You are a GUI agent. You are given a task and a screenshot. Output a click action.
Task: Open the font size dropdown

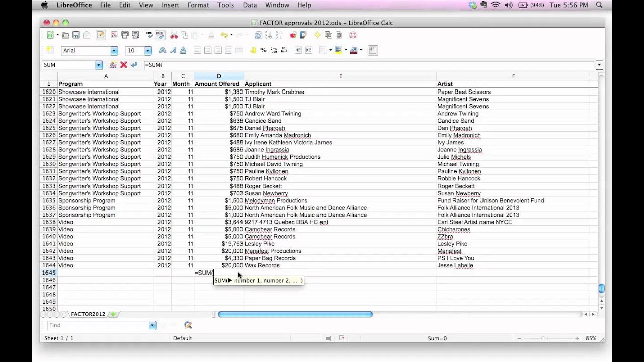[x=148, y=51]
